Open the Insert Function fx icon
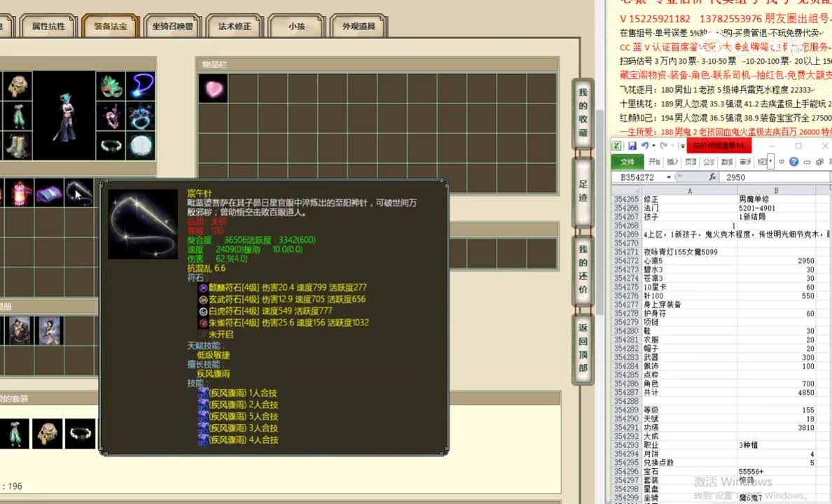The width and height of the screenshot is (832, 504). pos(713,176)
